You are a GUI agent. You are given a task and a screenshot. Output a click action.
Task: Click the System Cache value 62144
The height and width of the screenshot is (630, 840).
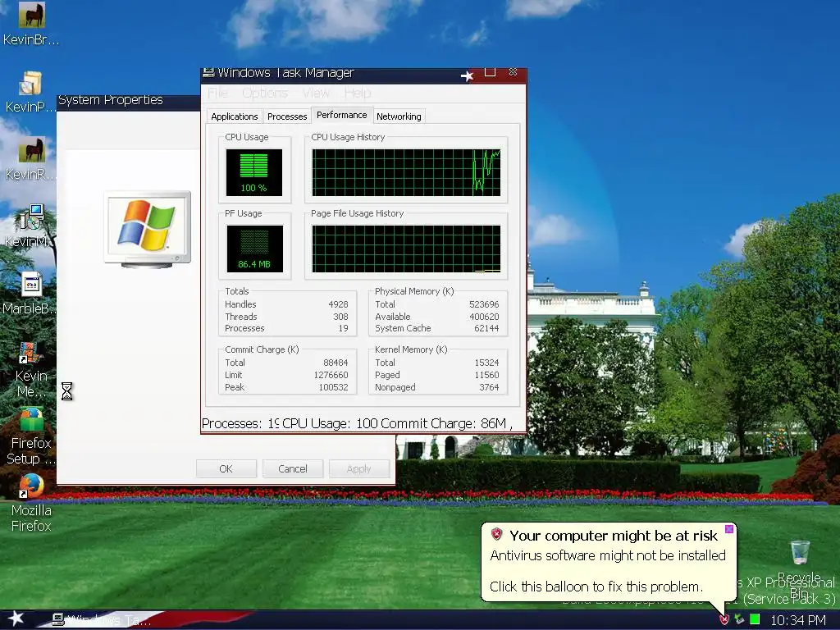[486, 328]
